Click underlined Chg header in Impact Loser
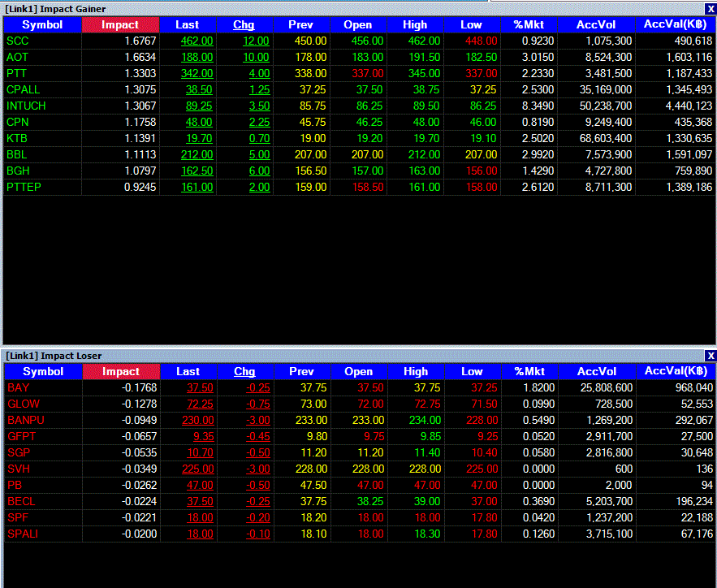 [245, 371]
